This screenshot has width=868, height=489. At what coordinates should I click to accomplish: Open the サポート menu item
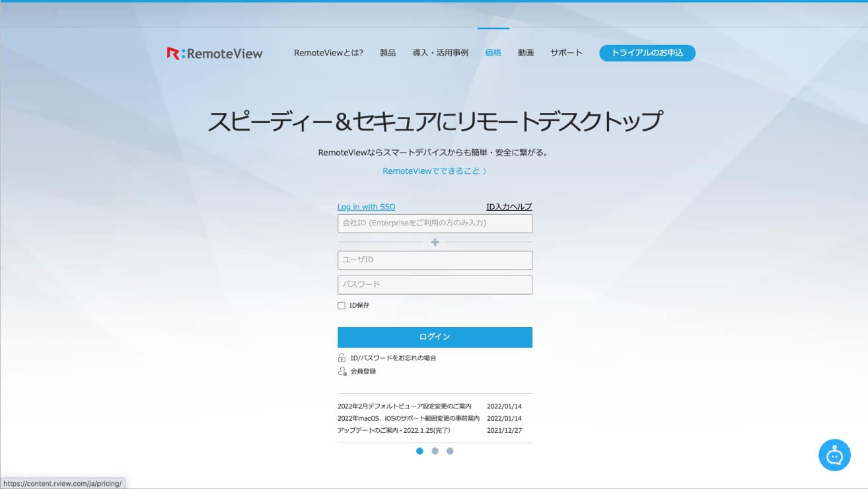tap(567, 53)
